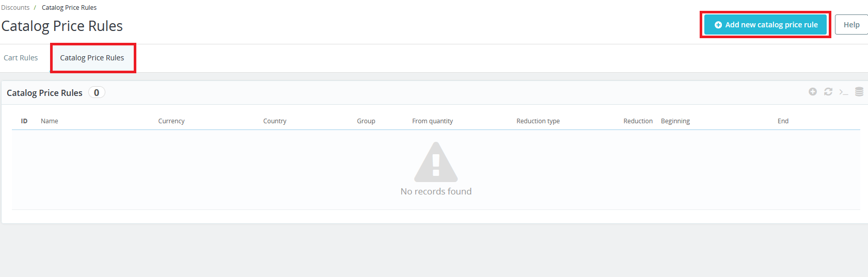Select the Catalog Price Rules tab
The height and width of the screenshot is (277, 868).
[92, 58]
